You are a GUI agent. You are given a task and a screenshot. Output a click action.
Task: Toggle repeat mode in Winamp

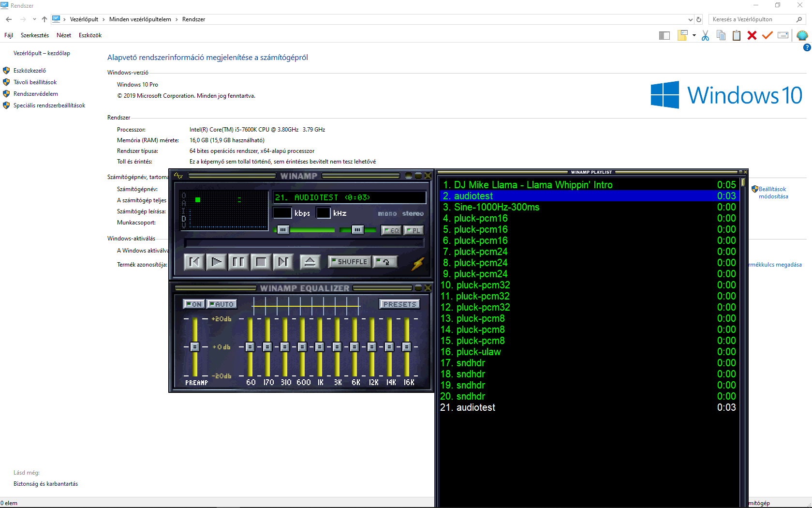385,262
